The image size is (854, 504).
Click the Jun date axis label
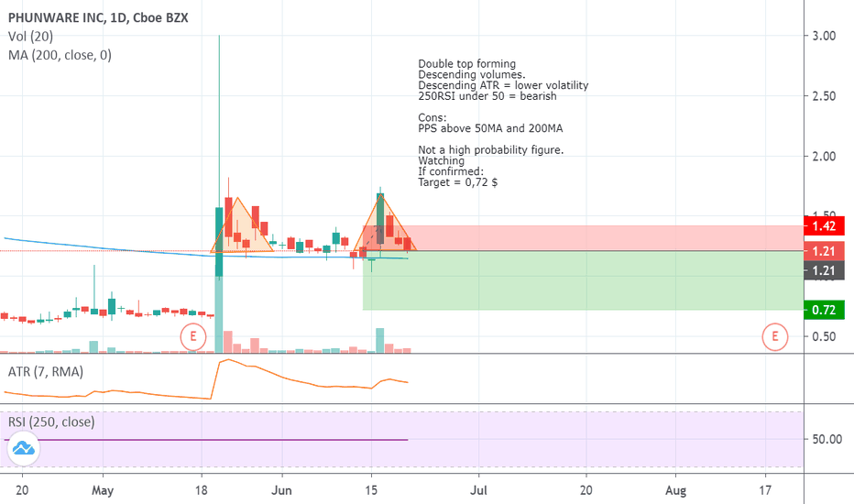[281, 490]
